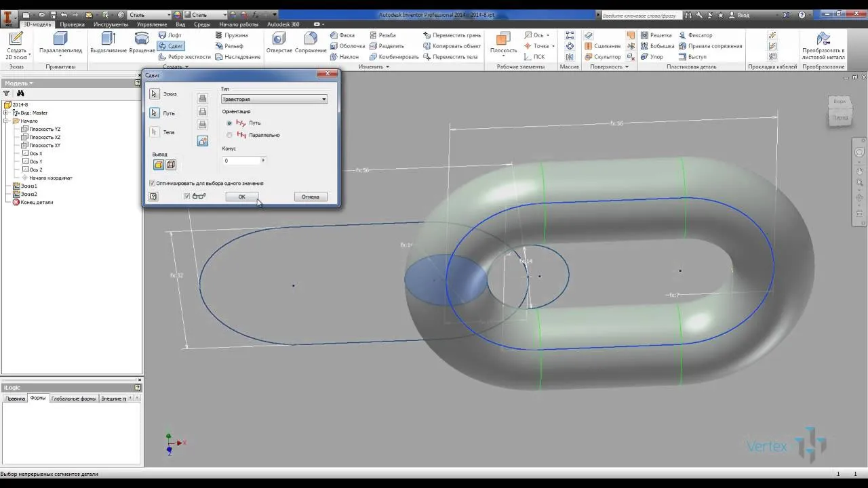The height and width of the screenshot is (488, 868).
Task: Switch to the Среды ribbon tab
Action: click(x=202, y=24)
